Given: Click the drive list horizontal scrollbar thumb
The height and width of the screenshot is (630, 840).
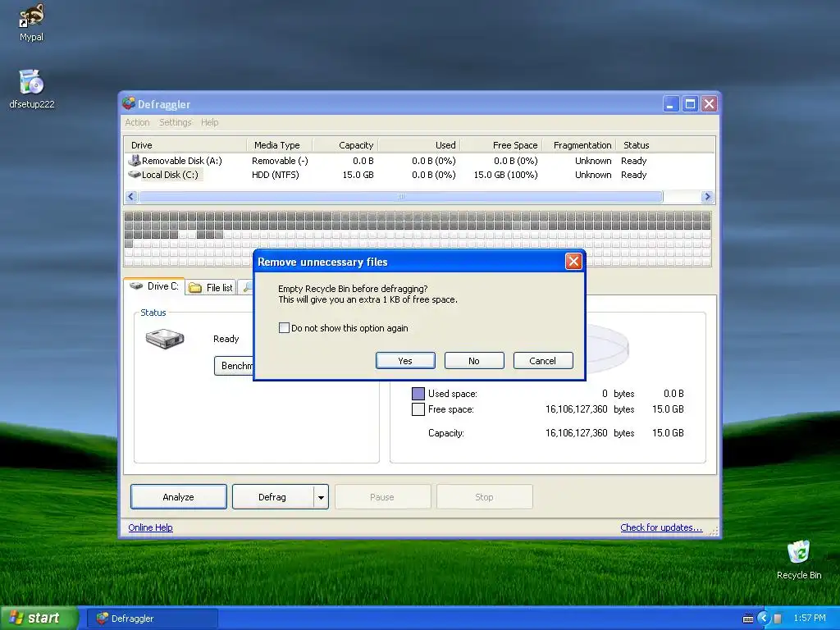Looking at the screenshot, I should coord(400,197).
